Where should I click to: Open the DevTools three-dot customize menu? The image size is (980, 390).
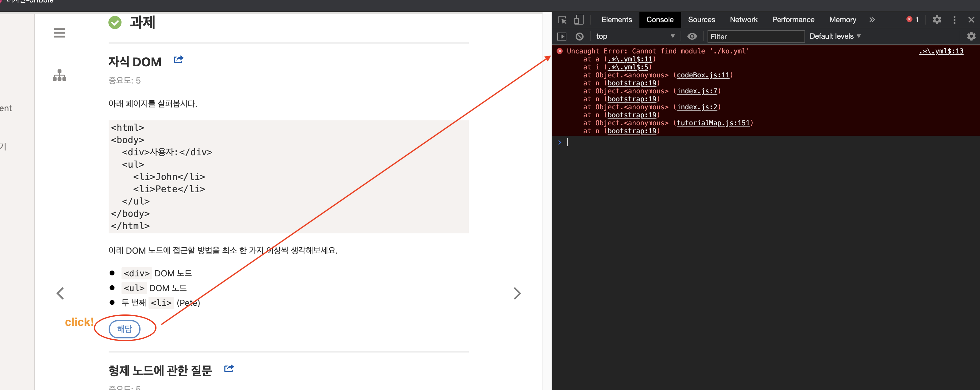(x=954, y=20)
